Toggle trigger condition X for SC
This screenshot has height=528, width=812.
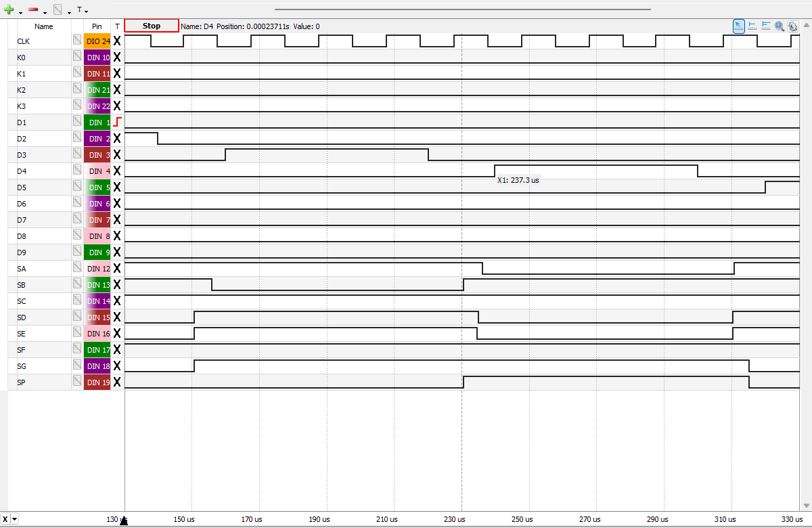click(x=117, y=301)
